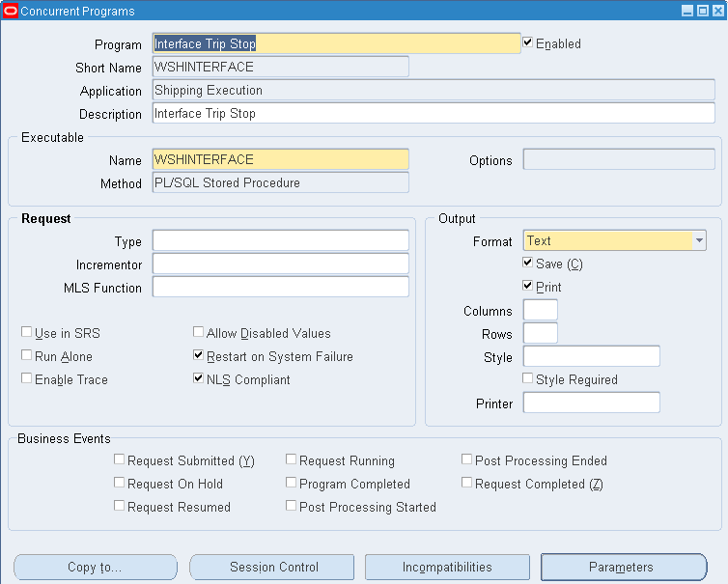Image resolution: width=728 pixels, height=584 pixels.
Task: Click the Short Name field
Action: pyautogui.click(x=280, y=67)
